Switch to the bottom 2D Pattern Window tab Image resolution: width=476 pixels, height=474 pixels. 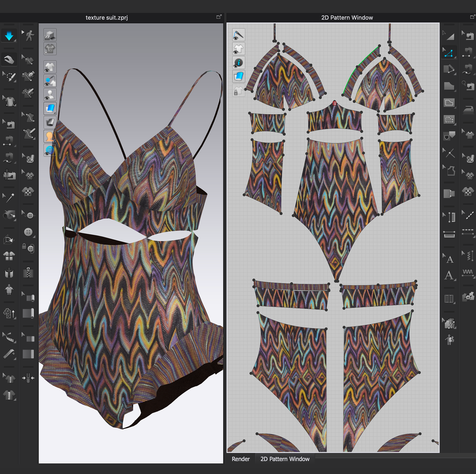pos(285,459)
